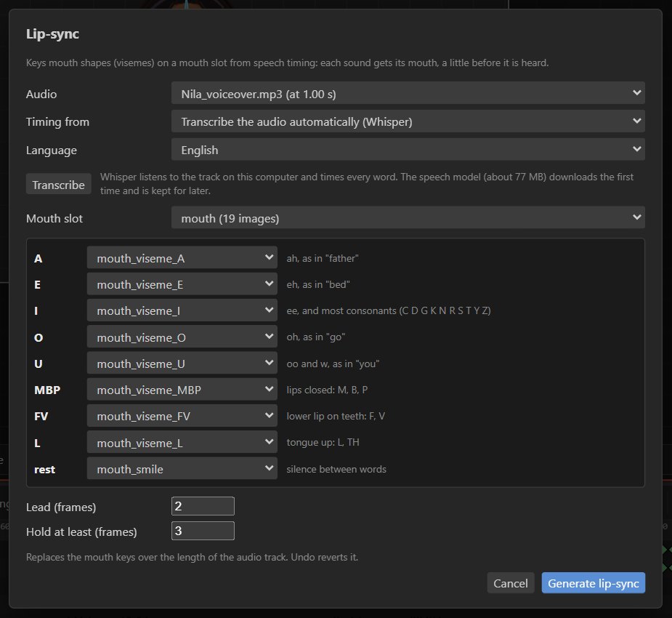Click the 'oh, as in "go"' description
This screenshot has height=618, width=672.
tap(316, 337)
